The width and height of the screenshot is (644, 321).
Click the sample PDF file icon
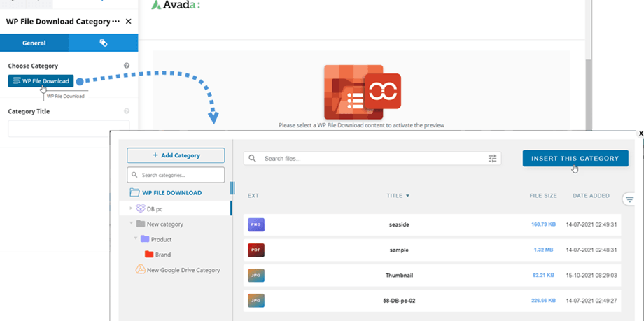tap(255, 250)
